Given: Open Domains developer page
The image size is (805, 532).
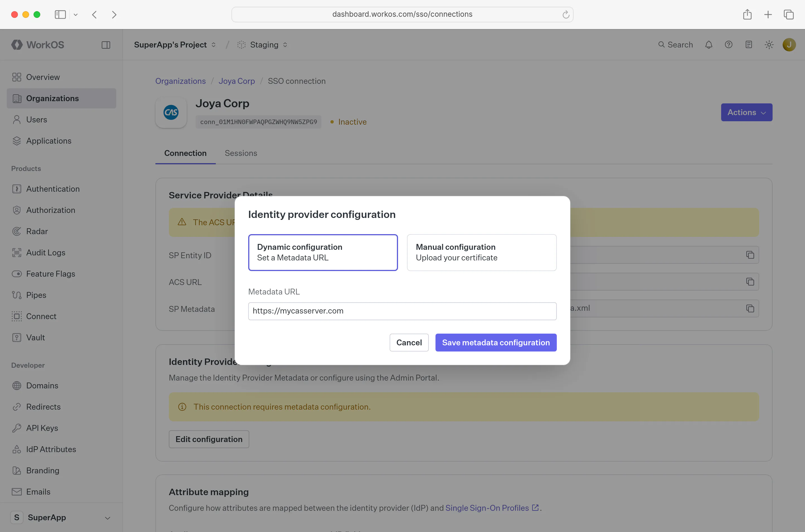Looking at the screenshot, I should tap(61, 385).
